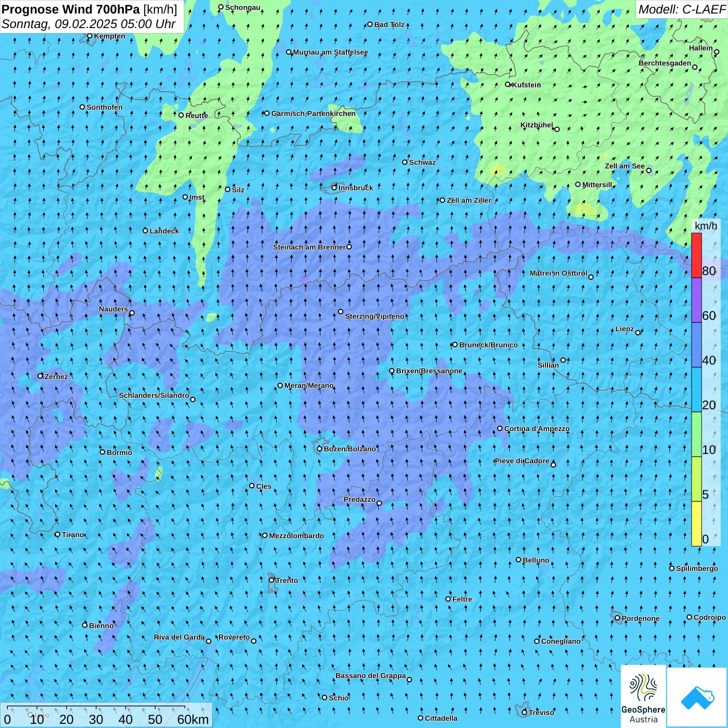Click the Steinach am Brenner label

click(x=309, y=248)
